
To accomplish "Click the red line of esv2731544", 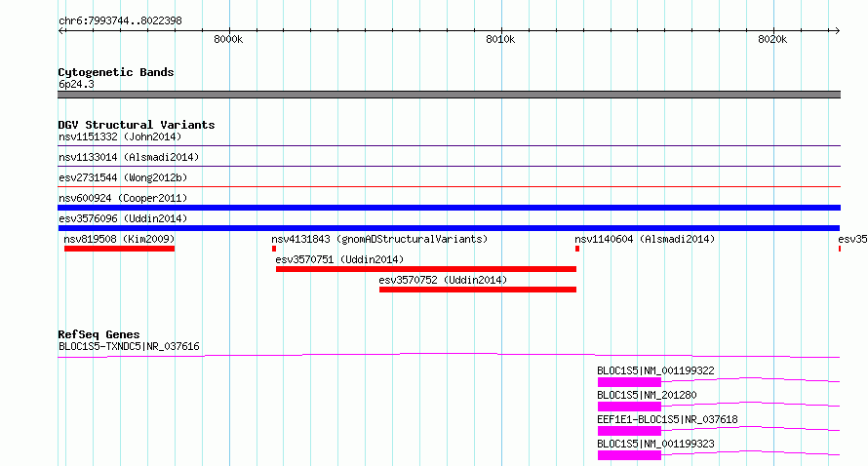I will point(449,187).
